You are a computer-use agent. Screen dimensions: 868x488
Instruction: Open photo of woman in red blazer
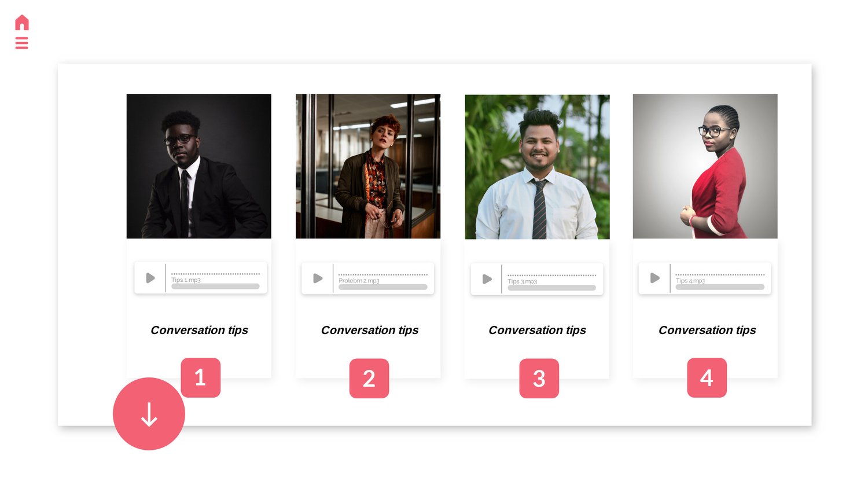tap(705, 166)
